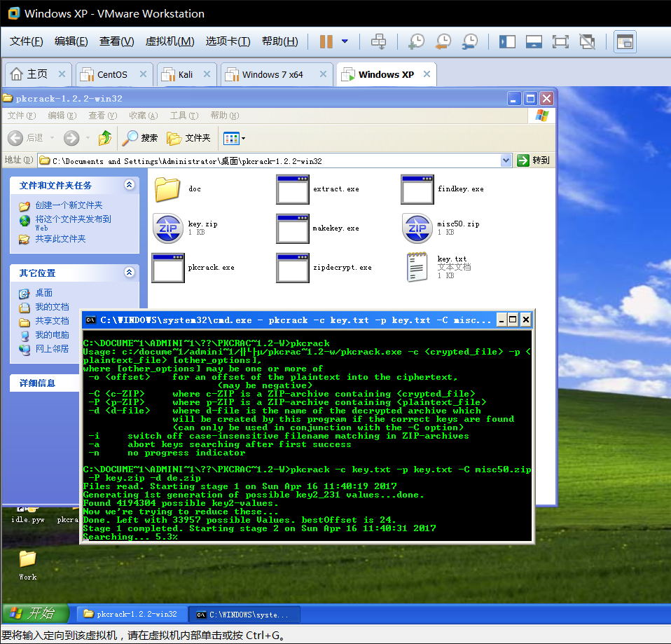671x644 pixels.
Task: Close the Kali tab
Action: tap(207, 74)
